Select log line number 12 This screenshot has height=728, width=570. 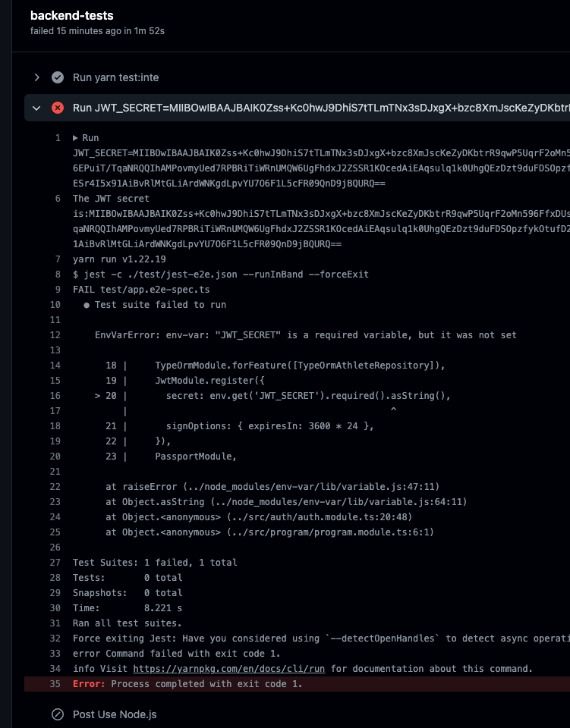55,335
